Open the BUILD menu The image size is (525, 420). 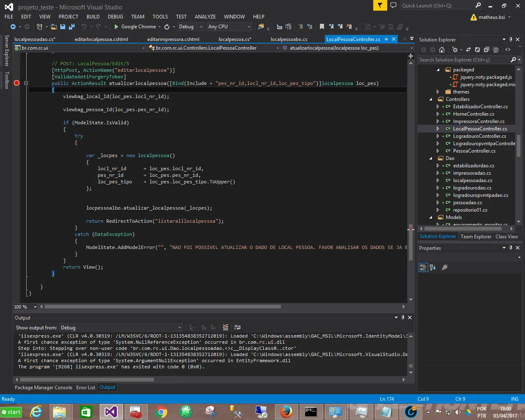93,17
